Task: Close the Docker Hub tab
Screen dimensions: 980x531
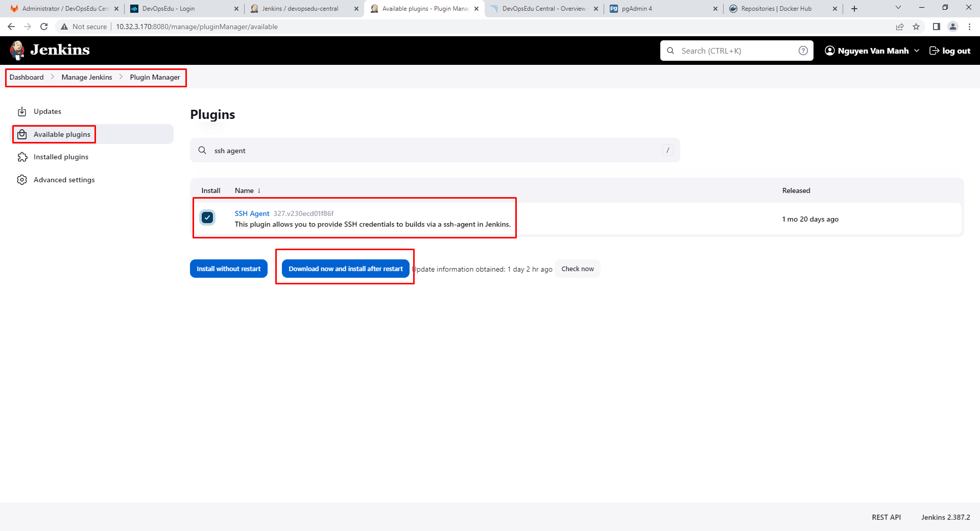Action: (834, 9)
